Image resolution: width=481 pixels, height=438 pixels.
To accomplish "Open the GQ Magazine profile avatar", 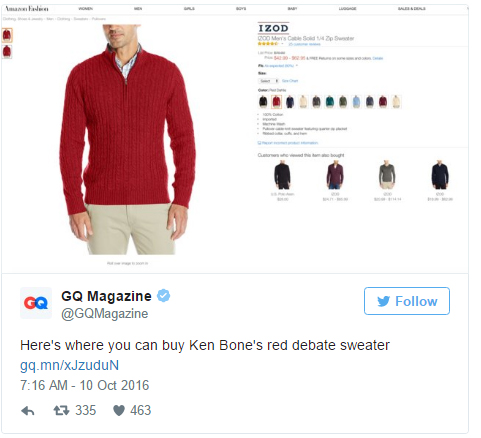I will point(36,303).
